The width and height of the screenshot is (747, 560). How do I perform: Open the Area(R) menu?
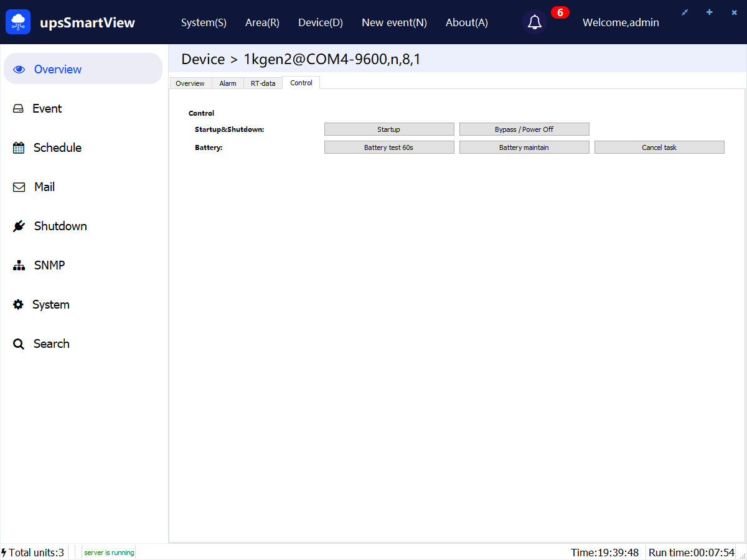coord(262,22)
